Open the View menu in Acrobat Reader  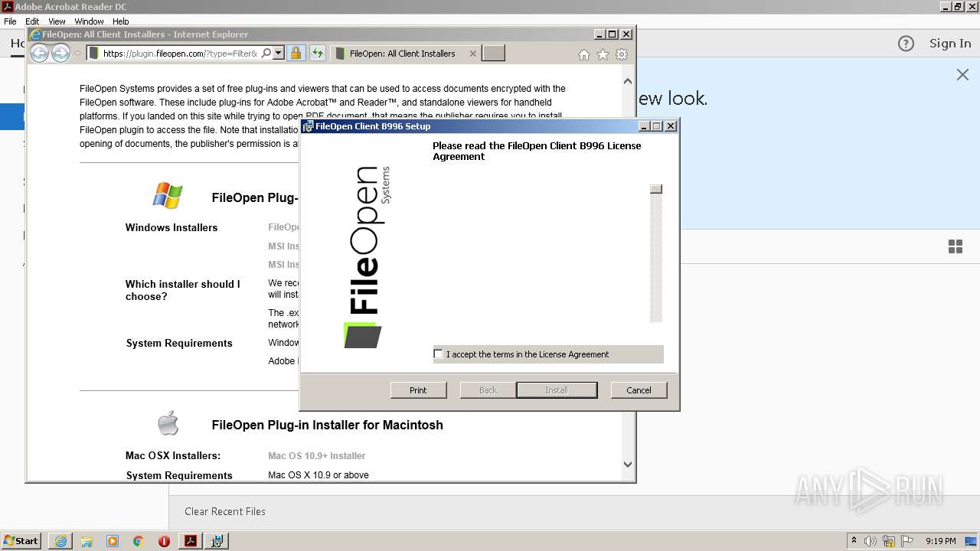[x=57, y=21]
